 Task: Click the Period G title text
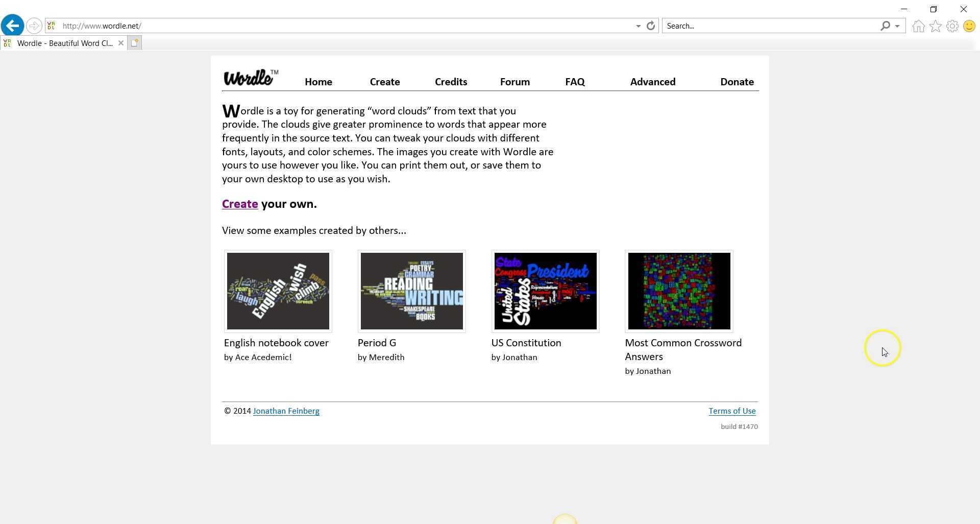[x=377, y=343]
